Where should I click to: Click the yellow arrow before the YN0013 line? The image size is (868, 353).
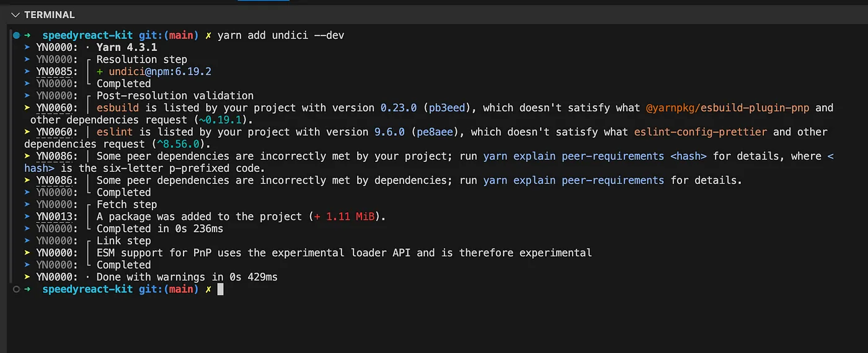pyautogui.click(x=28, y=217)
